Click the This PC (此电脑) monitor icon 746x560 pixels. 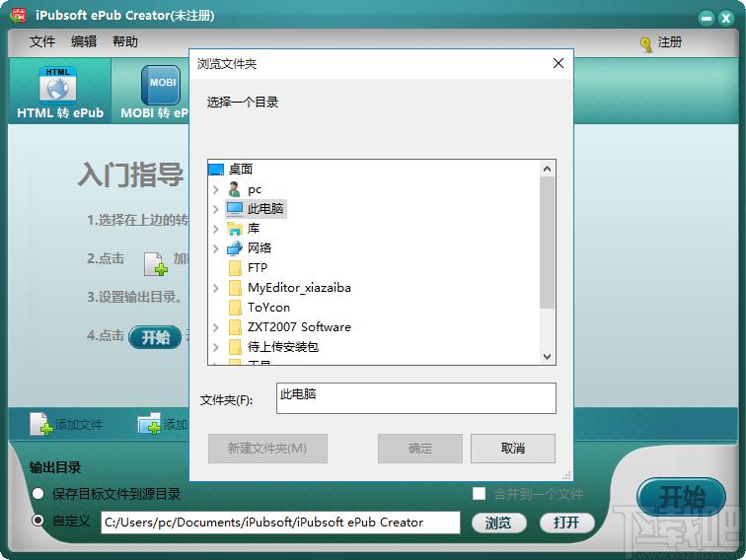point(235,209)
